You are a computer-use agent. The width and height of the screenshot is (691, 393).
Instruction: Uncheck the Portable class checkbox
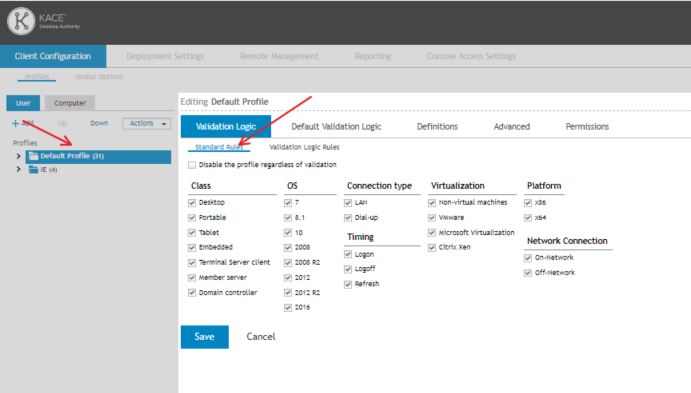[x=192, y=218]
